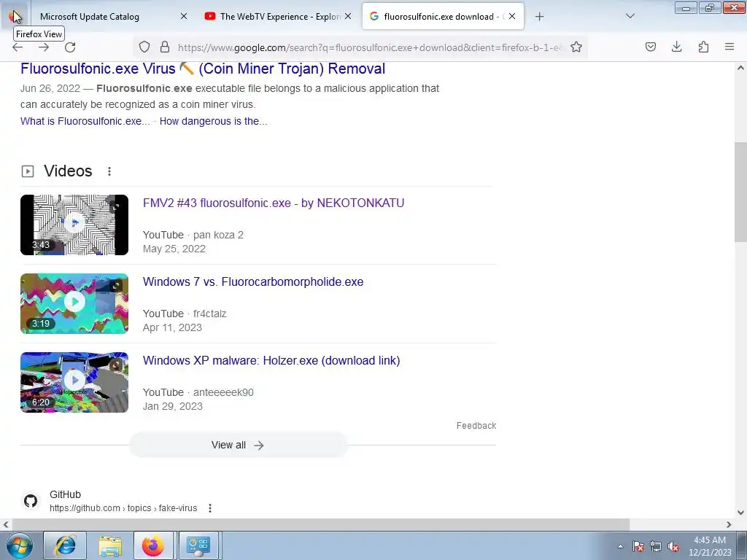Click the vertical scrollbar thumb
The image size is (747, 560).
[740, 192]
